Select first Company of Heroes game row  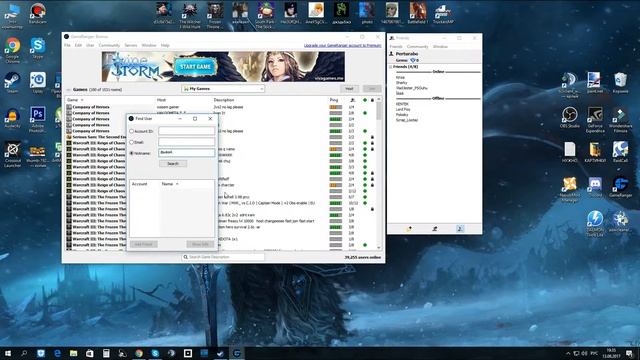[223, 107]
